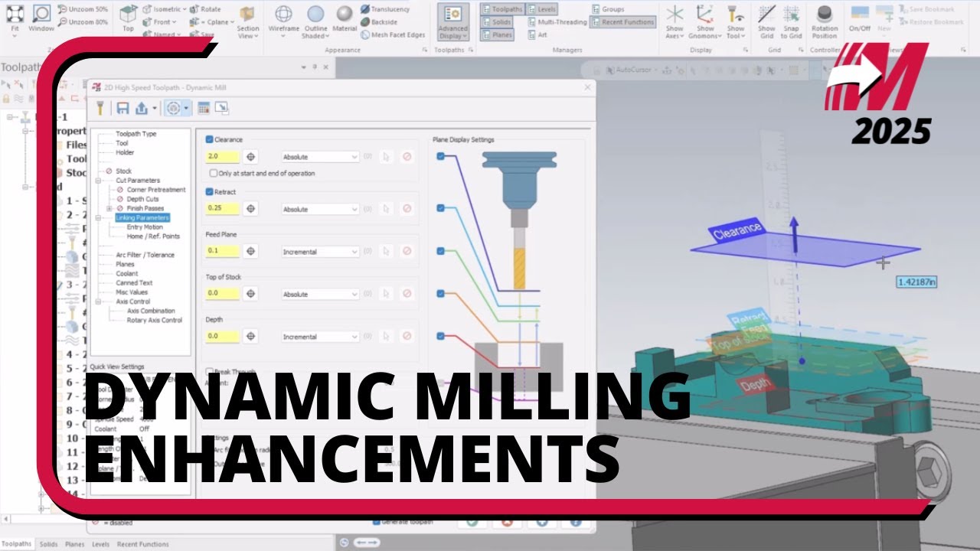Viewport: 980px width, 551px height.
Task: Open the Depth Incremental dropdown
Action: click(x=320, y=337)
